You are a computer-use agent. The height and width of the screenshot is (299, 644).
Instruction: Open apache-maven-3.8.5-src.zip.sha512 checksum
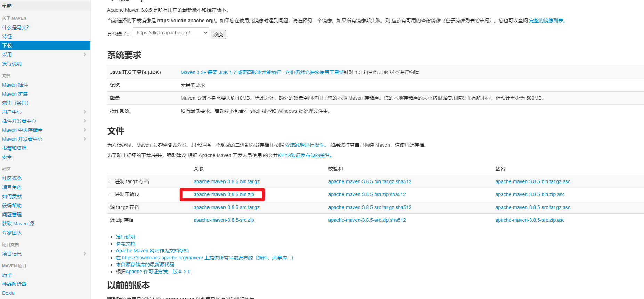(x=367, y=220)
